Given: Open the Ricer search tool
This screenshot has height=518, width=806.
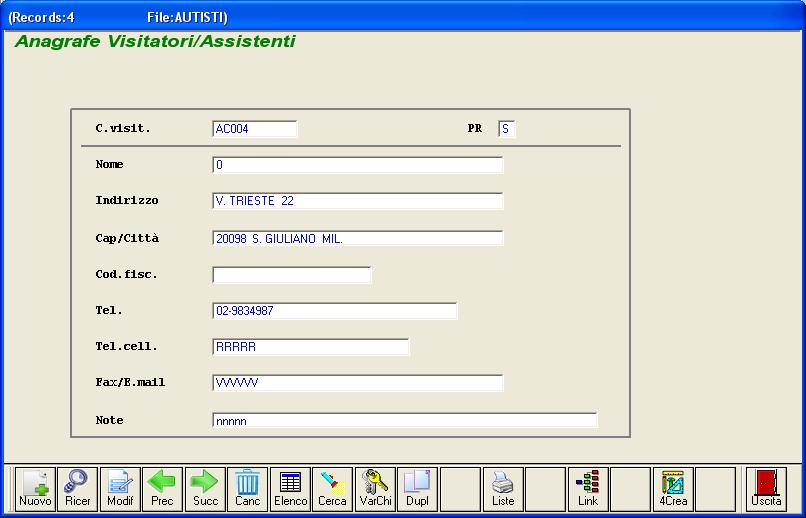Looking at the screenshot, I should tap(77, 489).
